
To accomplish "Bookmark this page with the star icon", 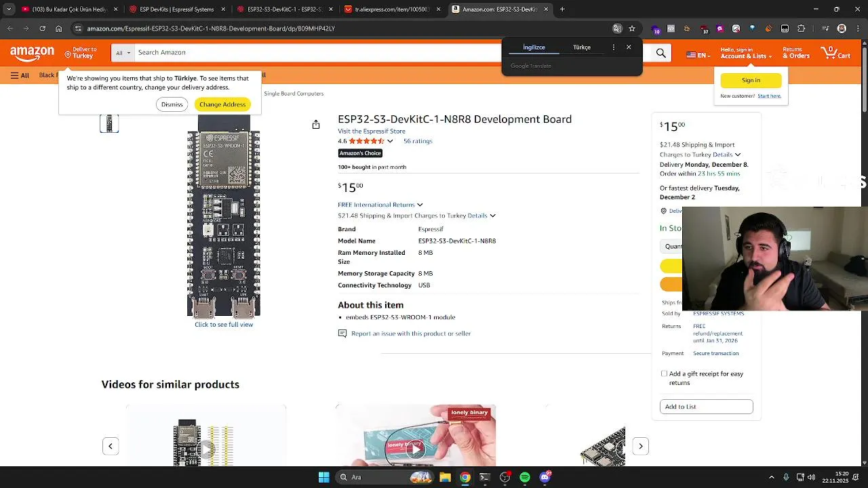I will (x=632, y=28).
